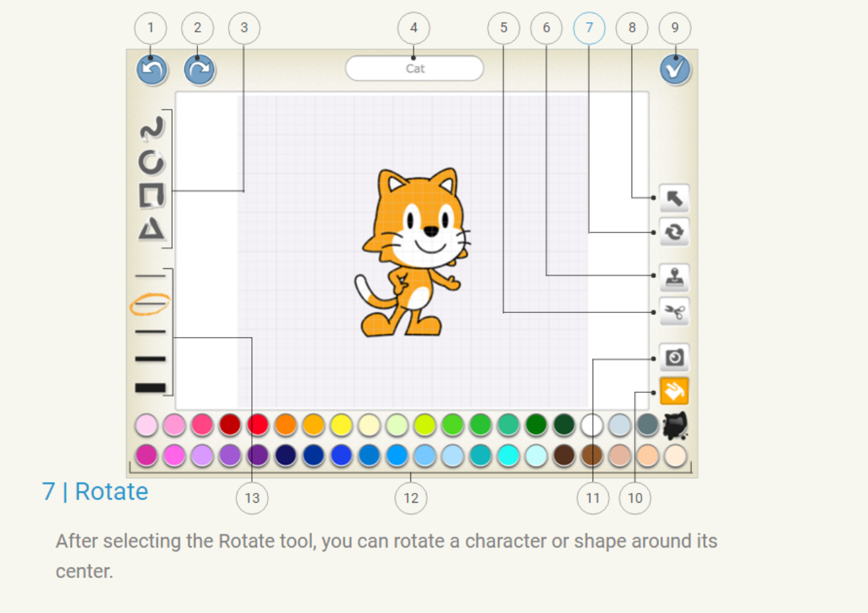Select the circle shape tool
The width and height of the screenshot is (868, 613).
(x=152, y=162)
